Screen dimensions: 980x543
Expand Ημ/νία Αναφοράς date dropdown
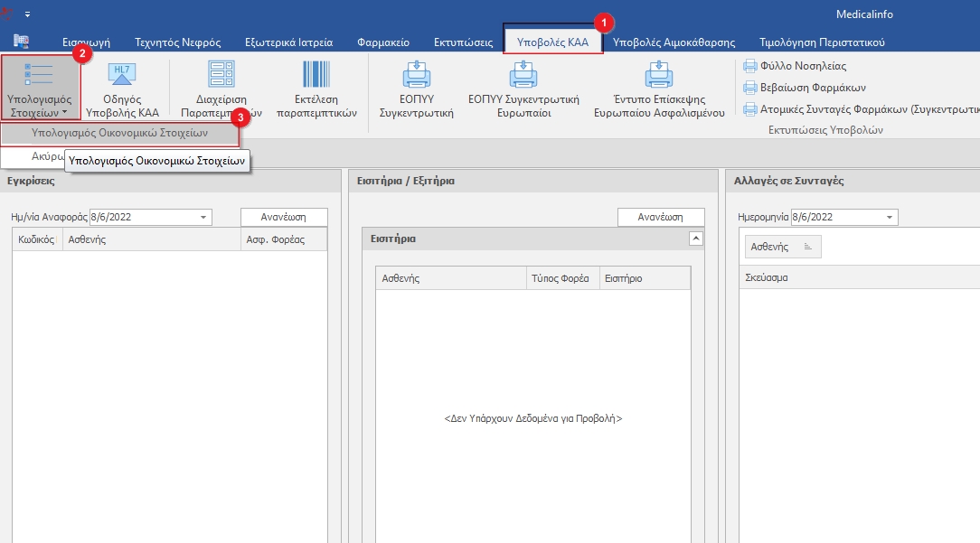203,218
